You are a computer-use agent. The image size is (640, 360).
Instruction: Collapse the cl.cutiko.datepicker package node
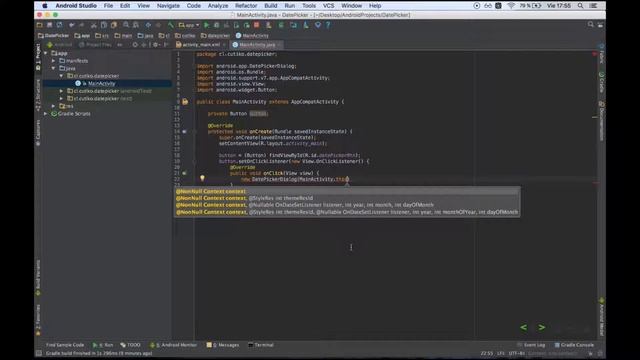point(61,76)
